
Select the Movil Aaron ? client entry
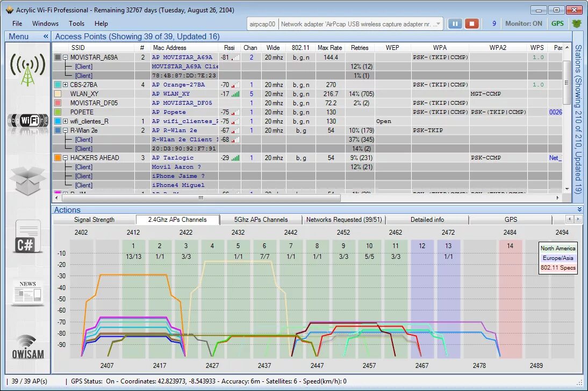click(x=176, y=167)
